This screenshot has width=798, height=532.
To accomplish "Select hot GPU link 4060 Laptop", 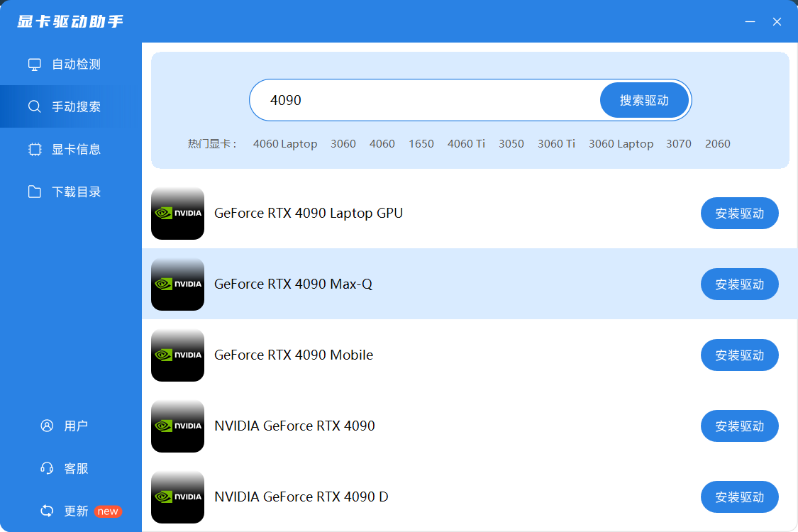I will pyautogui.click(x=284, y=144).
